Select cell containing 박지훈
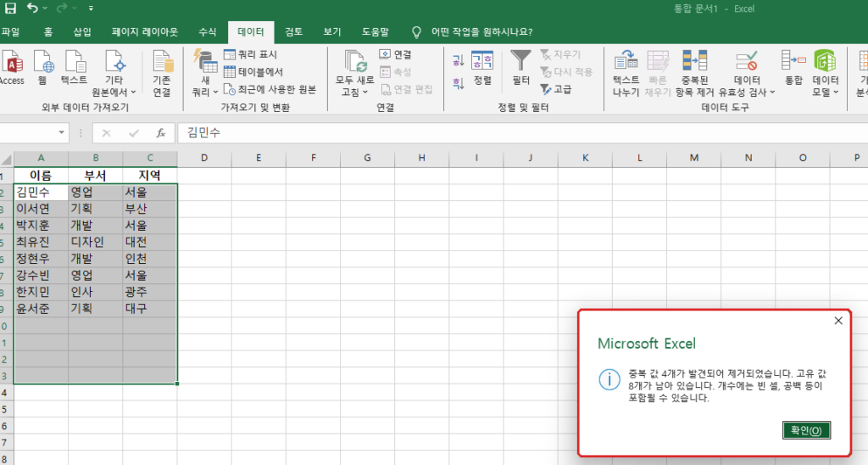The height and width of the screenshot is (465, 868). [41, 226]
